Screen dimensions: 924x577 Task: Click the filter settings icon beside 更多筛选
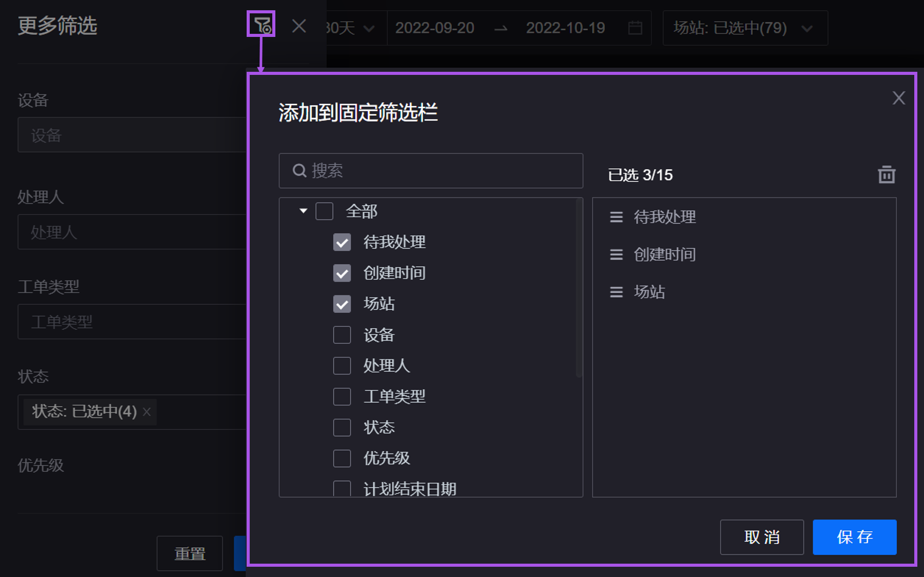[262, 24]
